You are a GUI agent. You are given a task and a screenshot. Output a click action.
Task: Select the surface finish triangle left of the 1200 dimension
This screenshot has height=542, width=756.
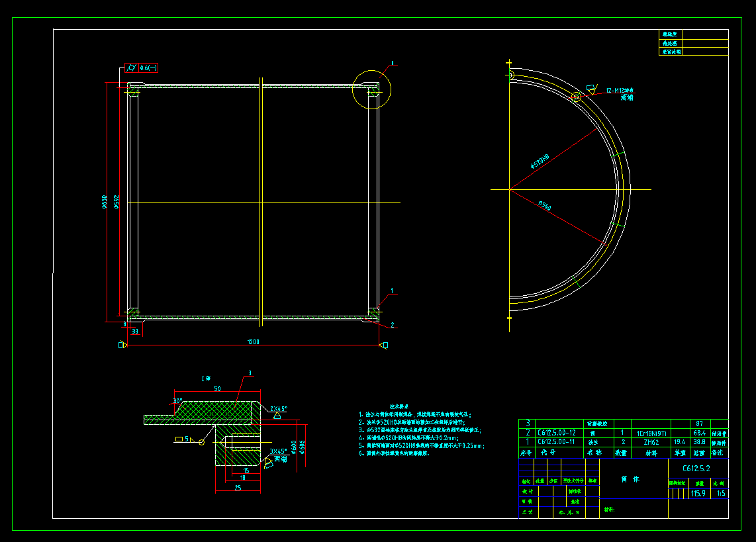(122, 343)
